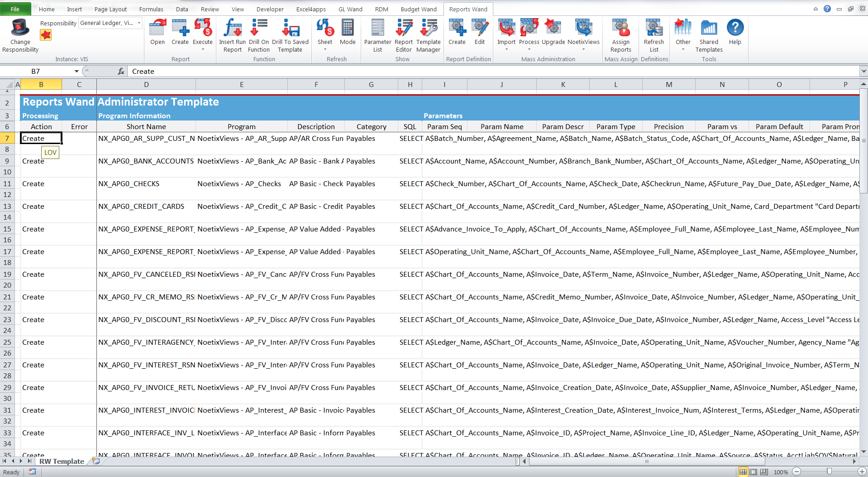This screenshot has width=868, height=477.
Task: Expand the Name Box dropdown arrow
Action: pyautogui.click(x=76, y=71)
